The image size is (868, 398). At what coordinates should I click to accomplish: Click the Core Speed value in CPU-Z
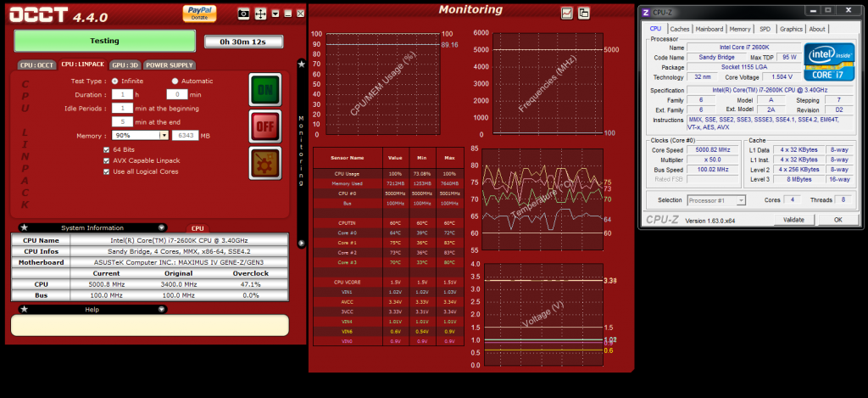tap(712, 149)
